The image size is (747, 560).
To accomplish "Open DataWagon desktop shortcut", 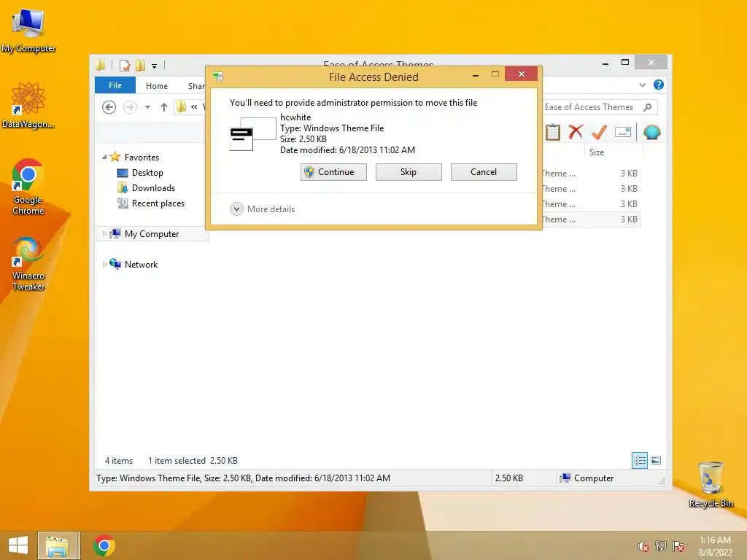I will coord(28,105).
